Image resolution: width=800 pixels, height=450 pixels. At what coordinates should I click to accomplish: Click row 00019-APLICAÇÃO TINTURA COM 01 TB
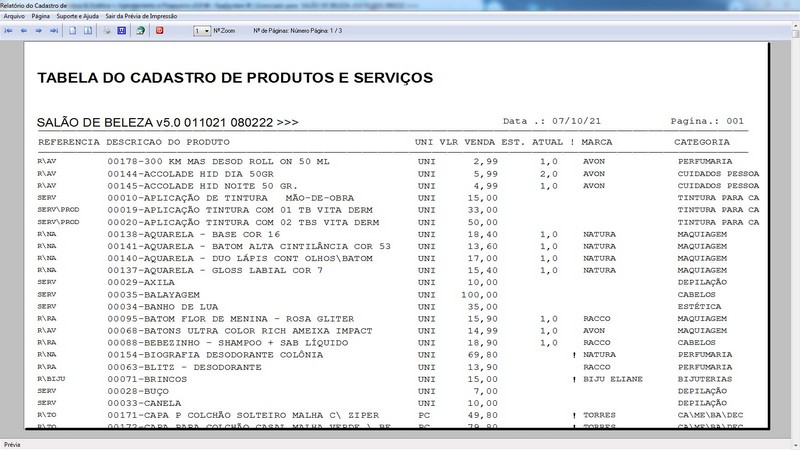click(398, 210)
